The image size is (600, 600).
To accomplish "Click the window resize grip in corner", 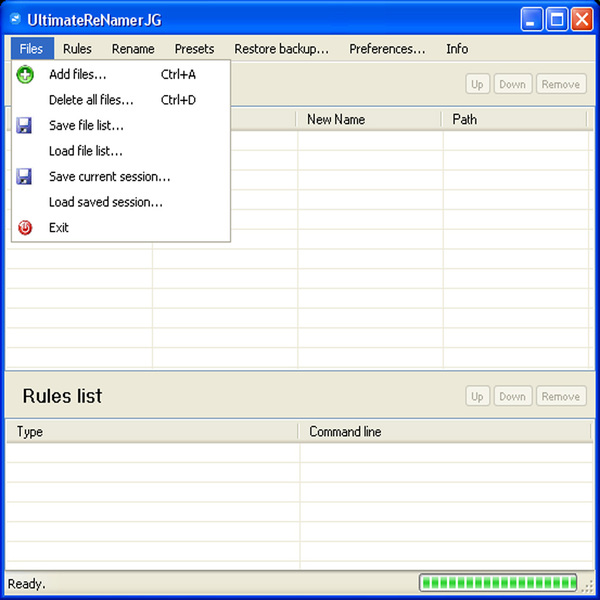I will tap(587, 586).
